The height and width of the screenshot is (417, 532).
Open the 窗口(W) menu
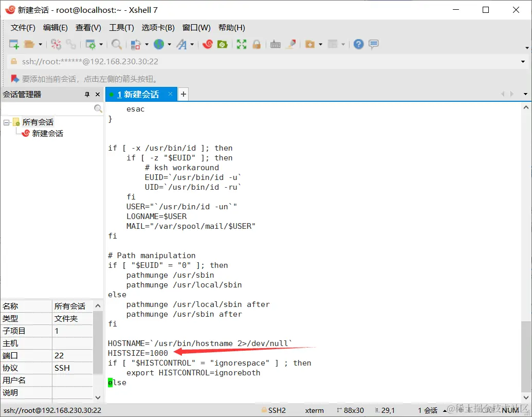click(x=196, y=28)
